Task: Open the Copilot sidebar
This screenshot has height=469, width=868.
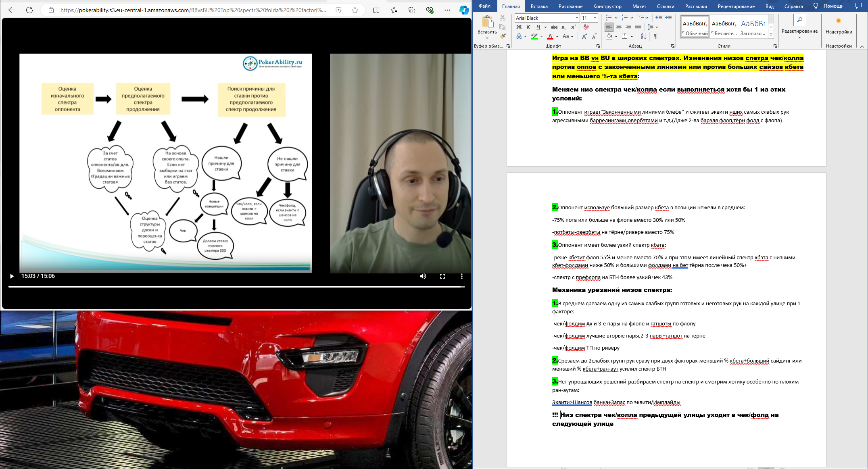Action: 464,10
